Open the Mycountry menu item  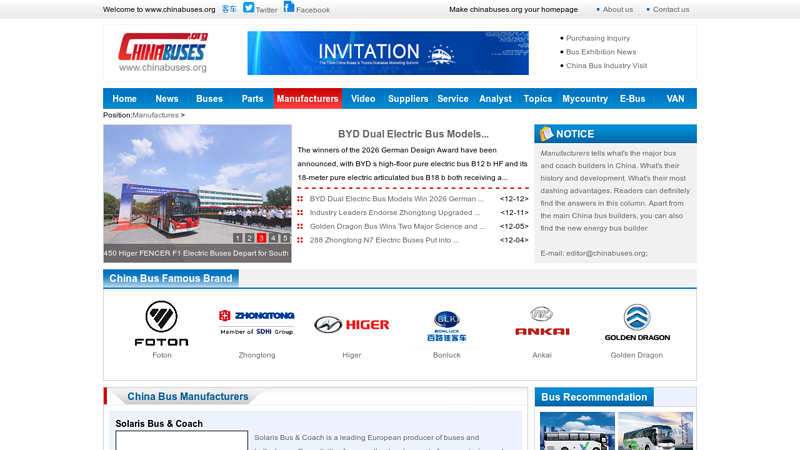point(585,98)
